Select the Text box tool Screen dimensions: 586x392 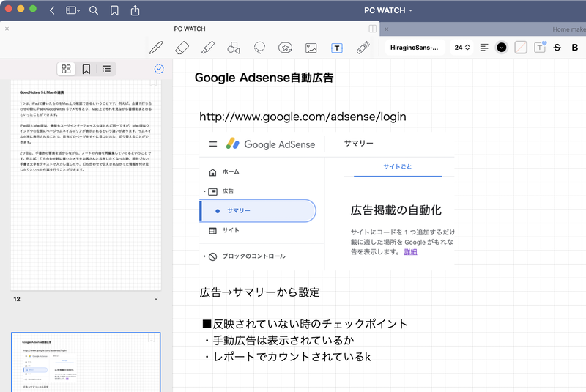337,48
